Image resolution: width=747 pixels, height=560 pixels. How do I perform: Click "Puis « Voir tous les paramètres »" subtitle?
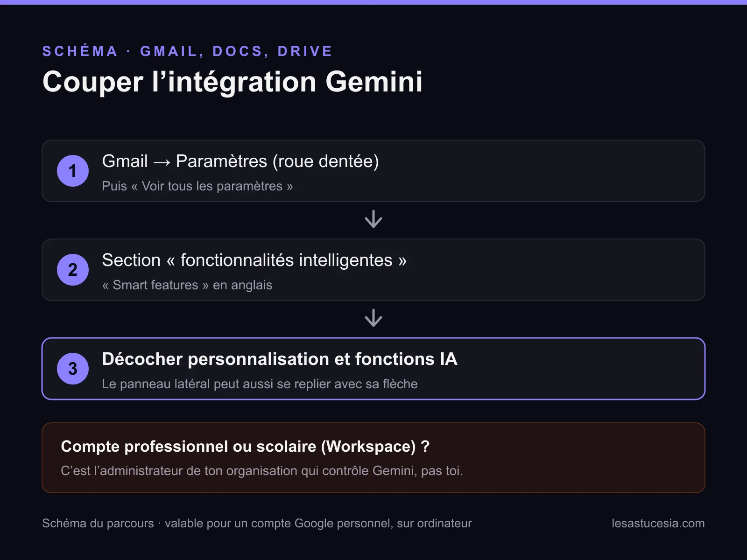[197, 186]
